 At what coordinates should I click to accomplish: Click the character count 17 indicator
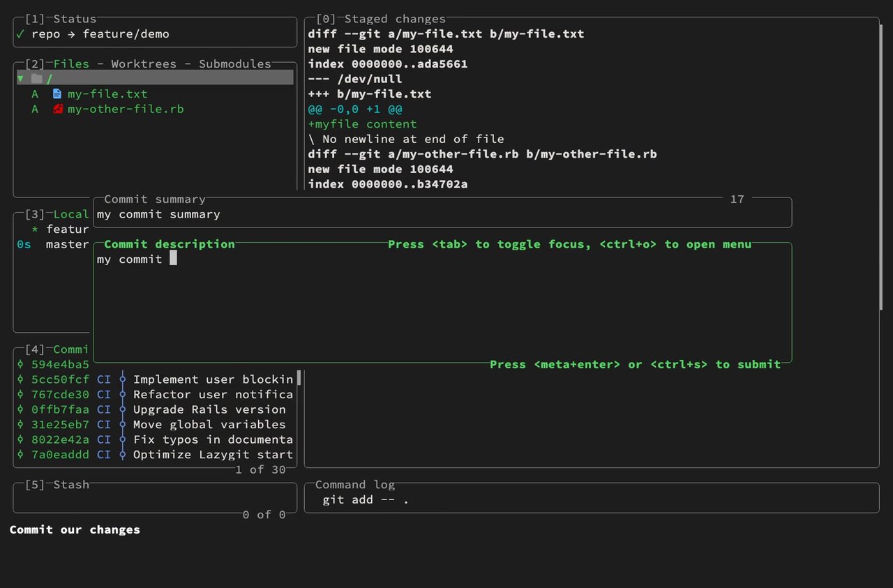(x=737, y=199)
